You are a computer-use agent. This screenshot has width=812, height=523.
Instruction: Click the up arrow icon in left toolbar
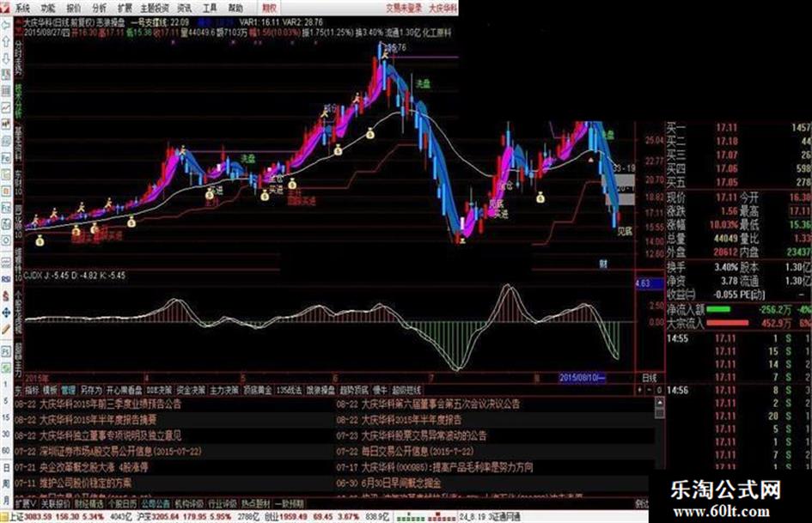point(6,41)
